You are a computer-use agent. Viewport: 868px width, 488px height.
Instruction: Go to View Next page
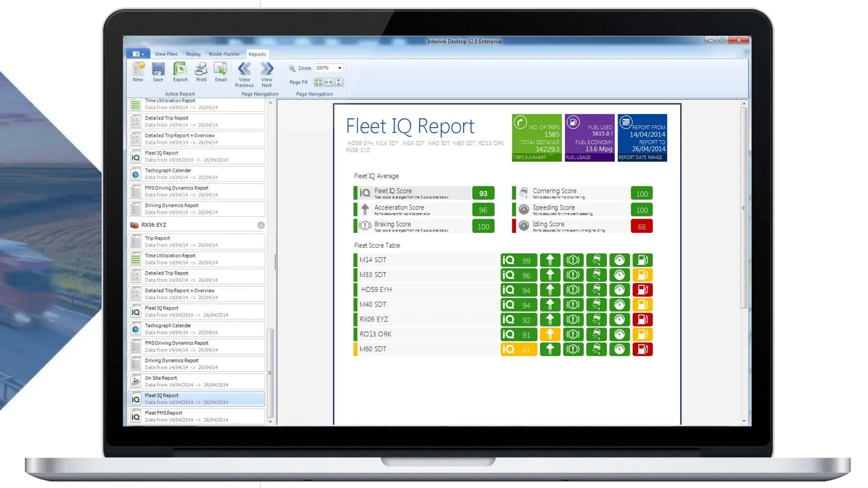pyautogui.click(x=267, y=70)
